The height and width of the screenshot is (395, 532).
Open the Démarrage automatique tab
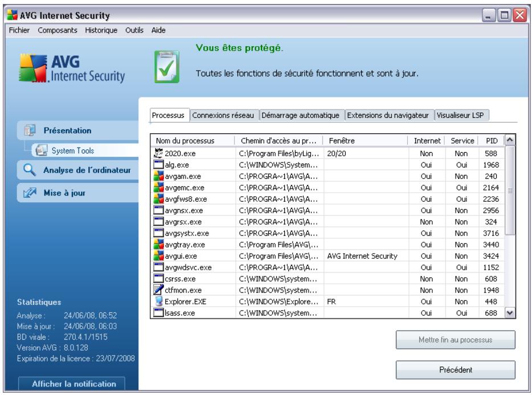click(x=301, y=116)
